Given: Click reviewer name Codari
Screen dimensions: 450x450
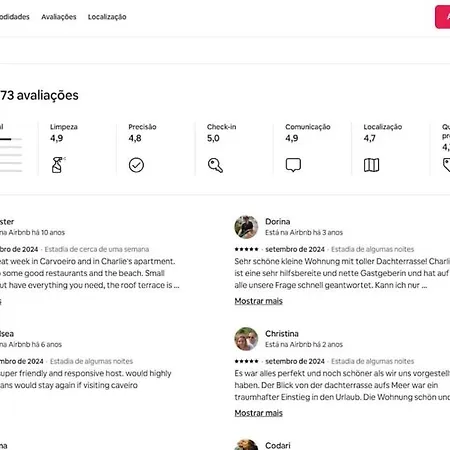Looking at the screenshot, I should click(x=278, y=445).
